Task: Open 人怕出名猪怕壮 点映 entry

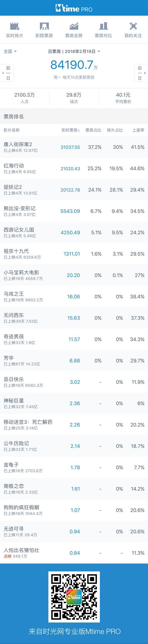Action: tap(74, 553)
